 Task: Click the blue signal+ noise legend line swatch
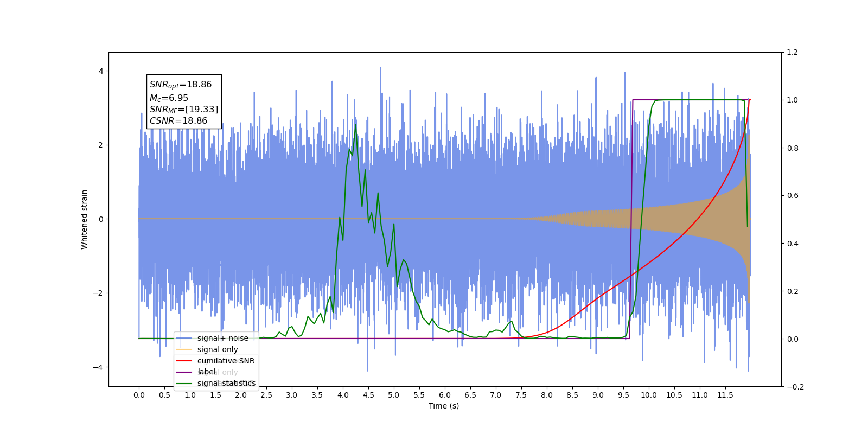[x=184, y=338]
